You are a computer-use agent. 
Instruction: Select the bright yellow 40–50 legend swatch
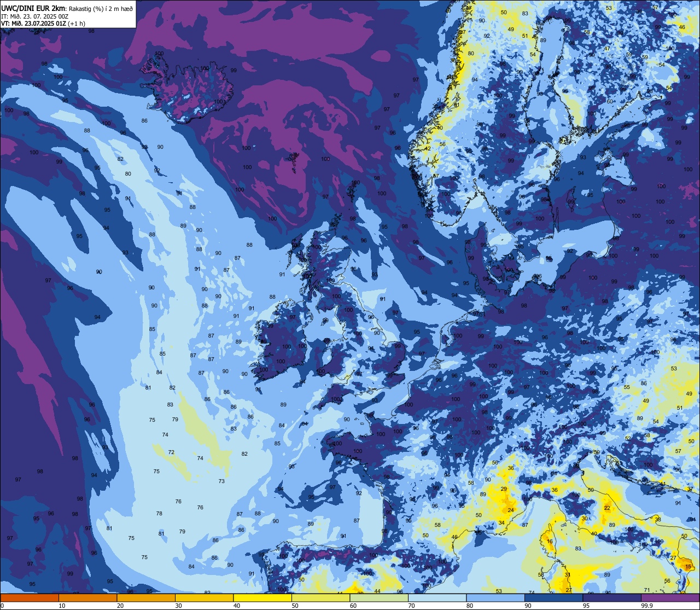tap(262, 597)
